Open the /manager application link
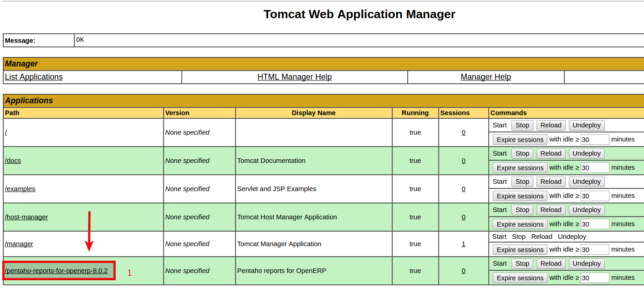 pos(19,244)
